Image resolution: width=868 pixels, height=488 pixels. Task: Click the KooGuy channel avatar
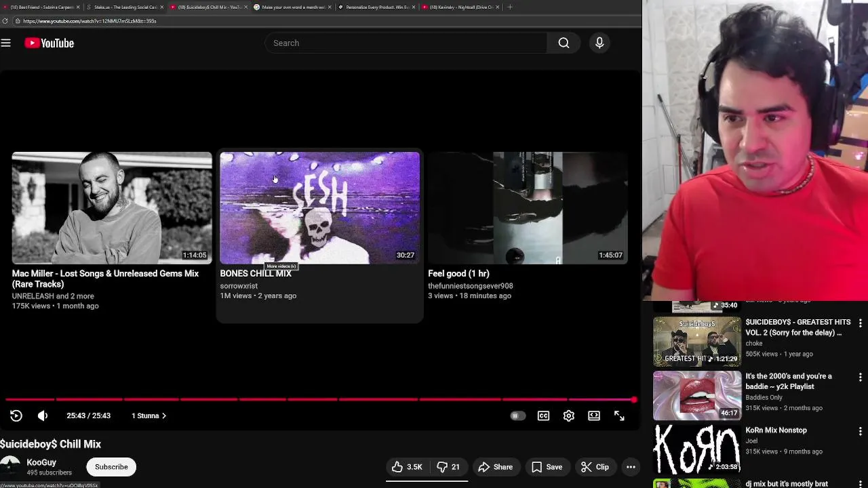coord(9,467)
